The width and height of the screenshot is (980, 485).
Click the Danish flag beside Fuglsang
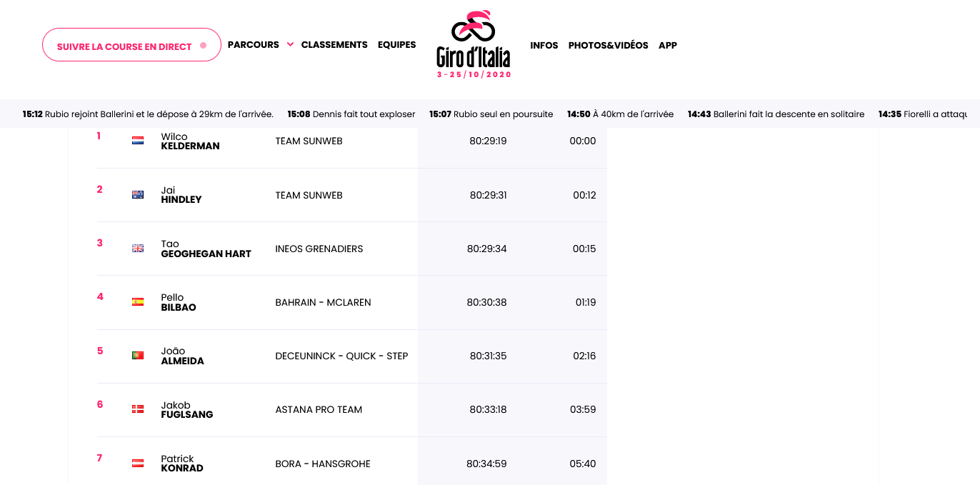pyautogui.click(x=138, y=409)
